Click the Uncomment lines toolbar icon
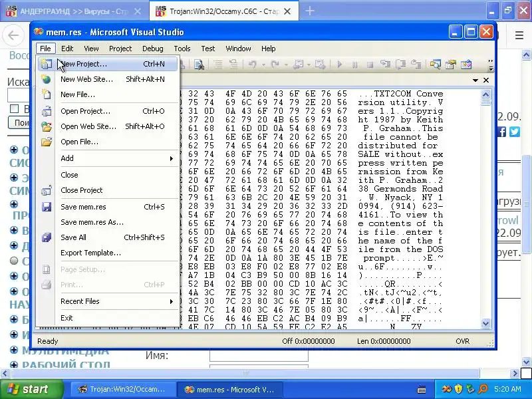This screenshot has width=532, height=399. point(233,65)
